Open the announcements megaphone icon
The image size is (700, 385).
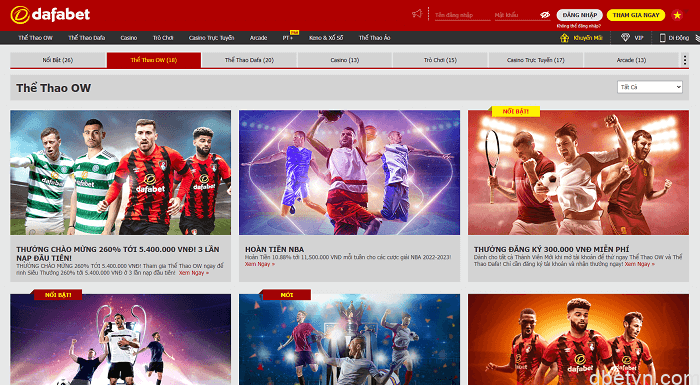click(417, 14)
